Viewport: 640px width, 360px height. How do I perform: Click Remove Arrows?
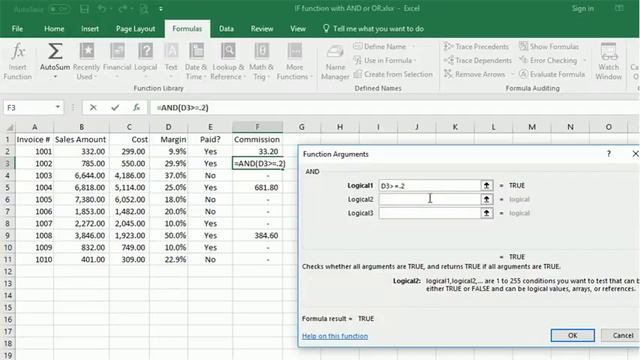point(474,74)
